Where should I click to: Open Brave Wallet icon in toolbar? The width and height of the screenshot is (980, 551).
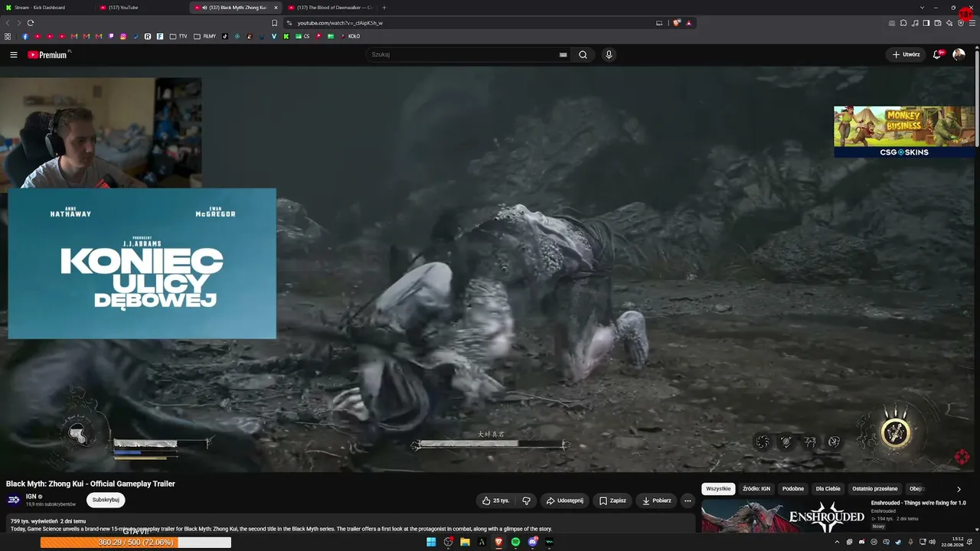938,23
